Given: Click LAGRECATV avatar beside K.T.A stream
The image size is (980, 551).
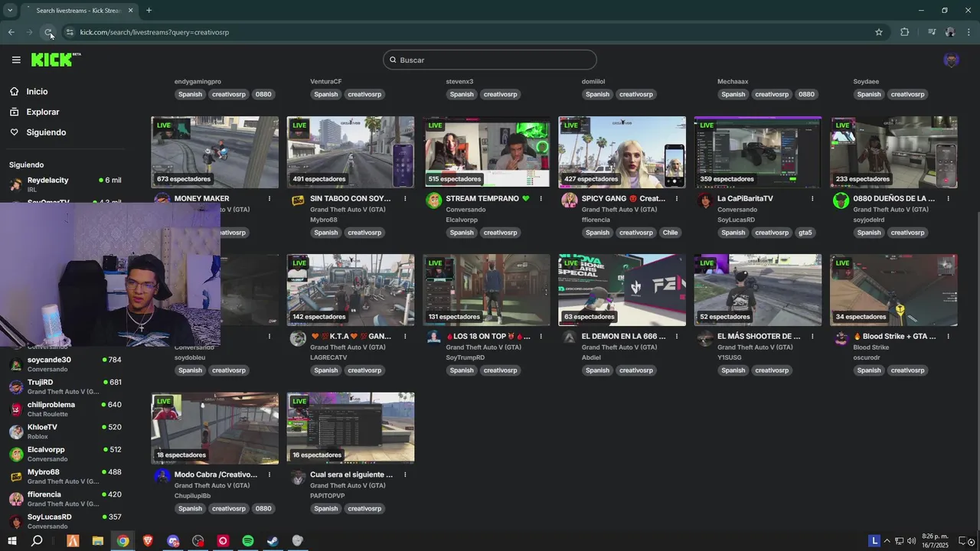Looking at the screenshot, I should tap(298, 338).
